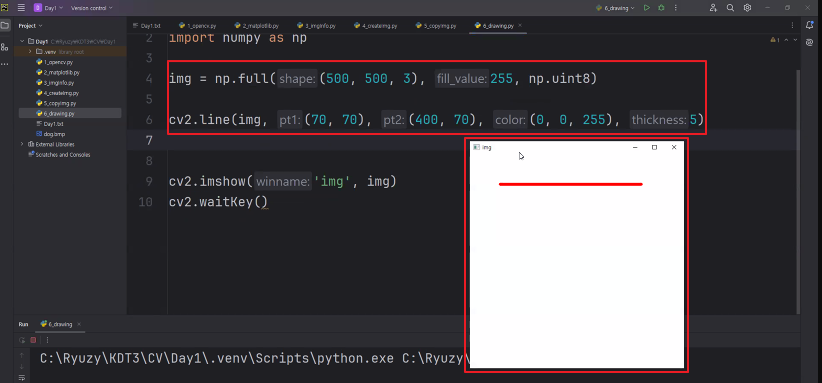Image resolution: width=822 pixels, height=383 pixels.
Task: Close the img output window
Action: click(x=674, y=147)
